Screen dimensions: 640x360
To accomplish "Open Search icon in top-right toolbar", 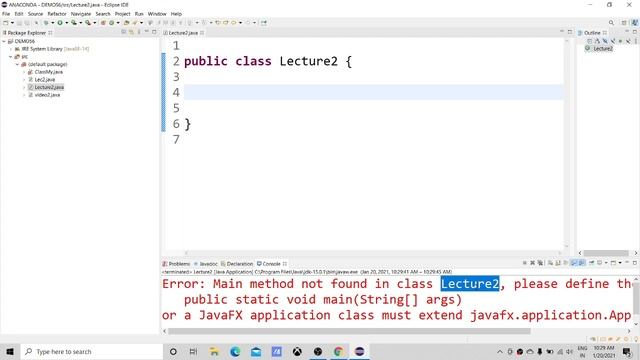I will click(x=611, y=22).
